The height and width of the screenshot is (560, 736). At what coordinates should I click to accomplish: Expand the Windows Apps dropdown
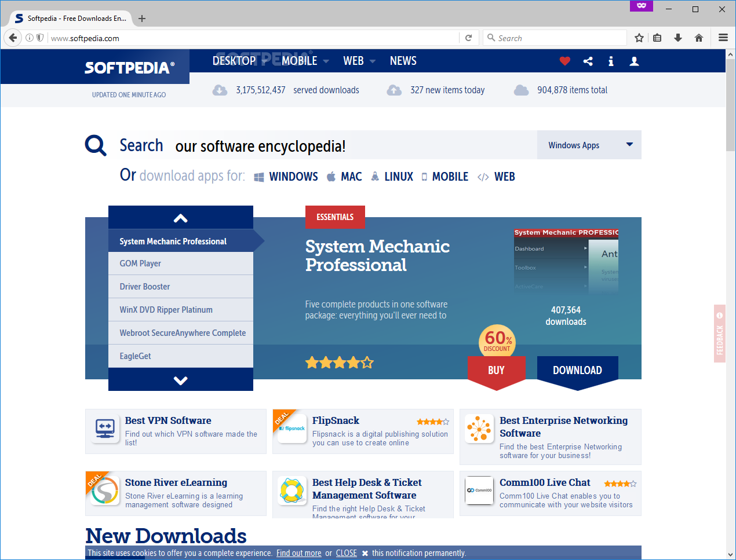589,145
